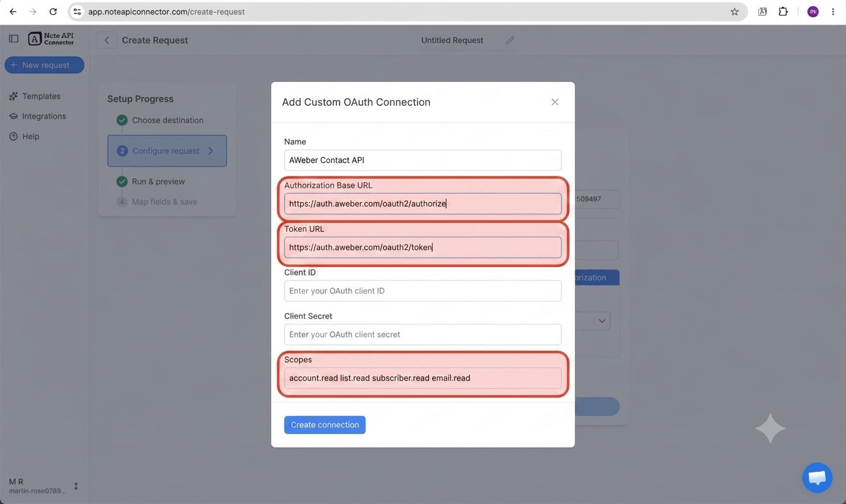Open the chat support bubble
This screenshot has width=846, height=504.
[817, 478]
